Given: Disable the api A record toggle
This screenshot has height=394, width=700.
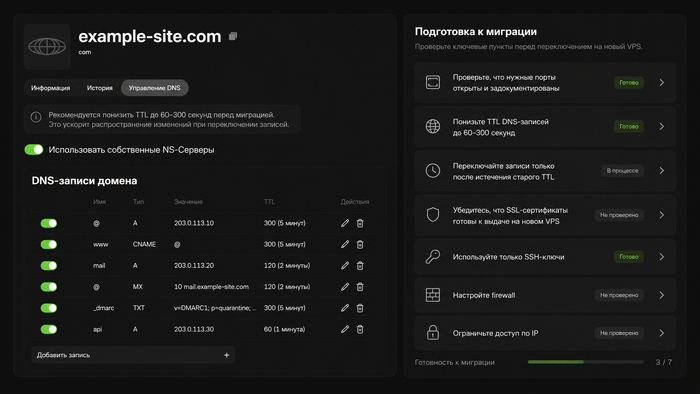Looking at the screenshot, I should click(x=49, y=329).
